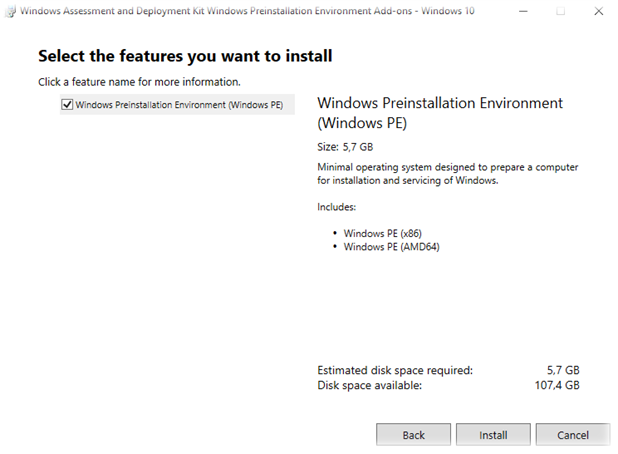The height and width of the screenshot is (454, 618).
Task: Click the disabled maximize button
Action: click(x=560, y=11)
